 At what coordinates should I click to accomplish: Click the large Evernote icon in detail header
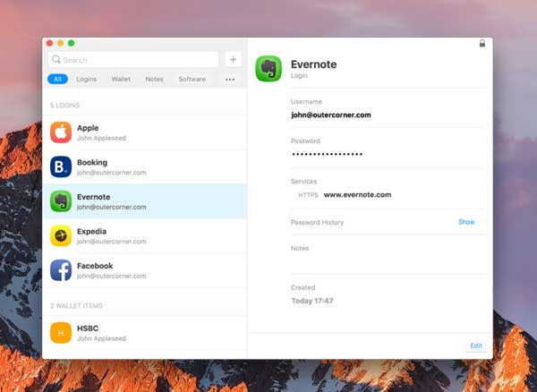point(268,69)
